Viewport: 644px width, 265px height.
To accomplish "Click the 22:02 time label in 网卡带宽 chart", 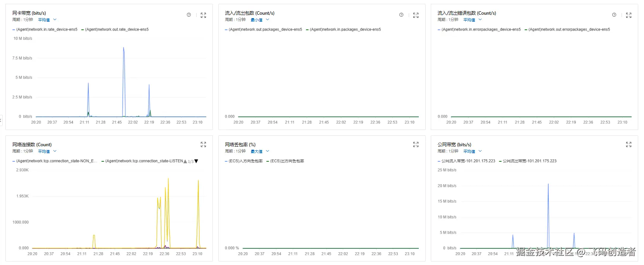I will tap(133, 122).
